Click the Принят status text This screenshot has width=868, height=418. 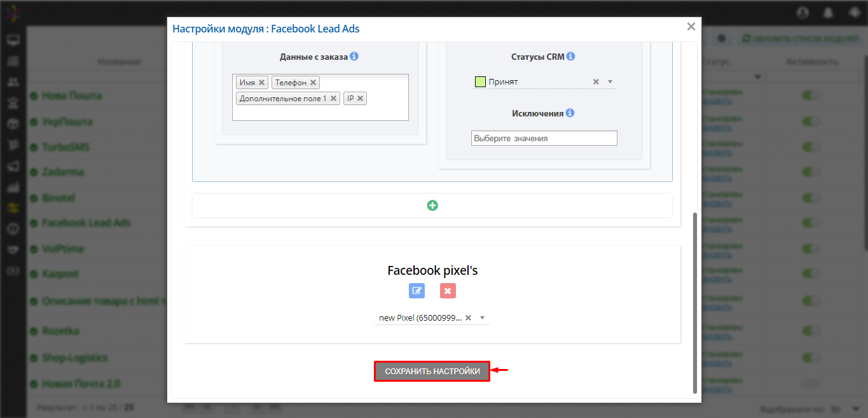(x=503, y=82)
